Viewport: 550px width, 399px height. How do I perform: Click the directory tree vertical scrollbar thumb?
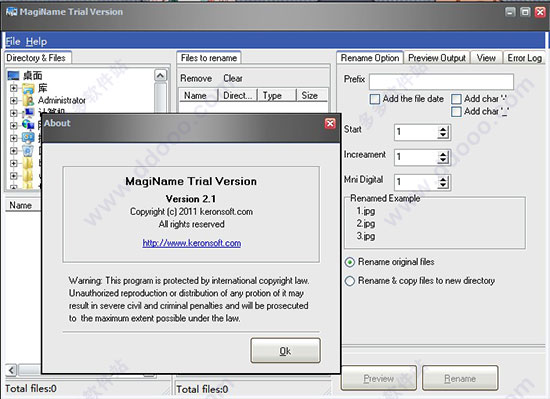click(160, 97)
